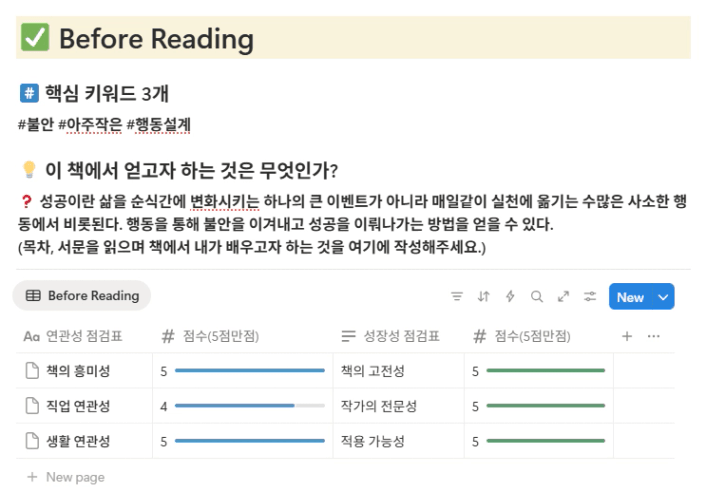Open the 직업 연관성 page row

(x=78, y=406)
